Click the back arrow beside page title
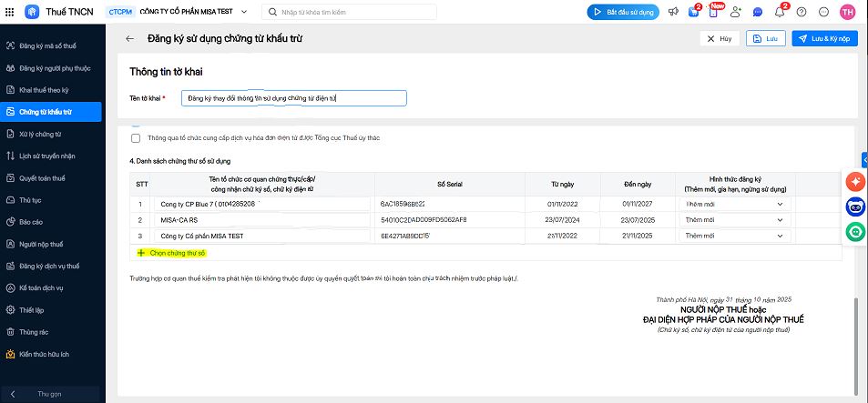Image resolution: width=868 pixels, height=403 pixels. 129,39
